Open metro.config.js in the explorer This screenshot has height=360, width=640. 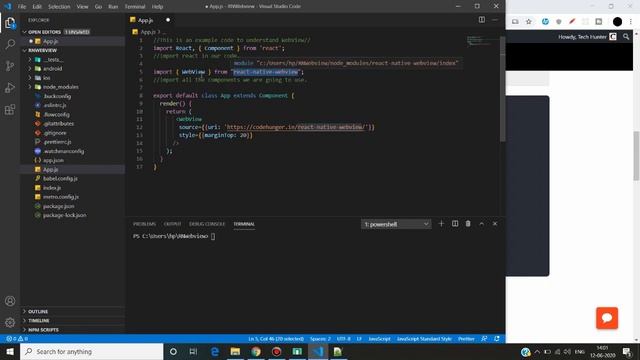coord(61,197)
